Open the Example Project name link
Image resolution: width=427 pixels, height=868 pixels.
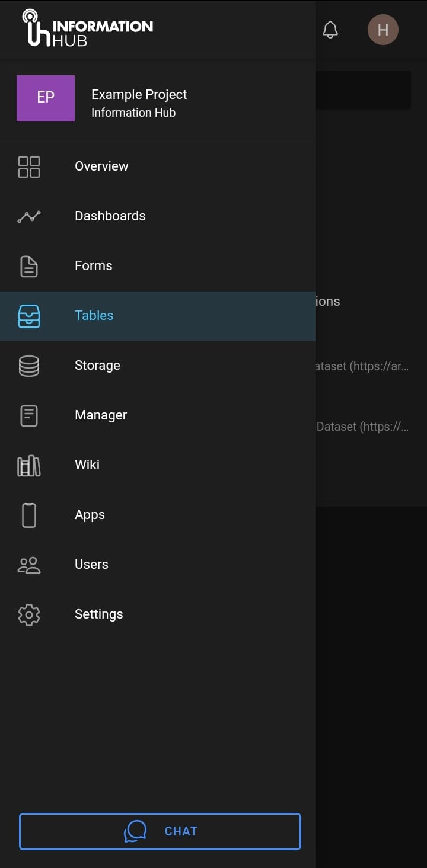click(x=139, y=95)
